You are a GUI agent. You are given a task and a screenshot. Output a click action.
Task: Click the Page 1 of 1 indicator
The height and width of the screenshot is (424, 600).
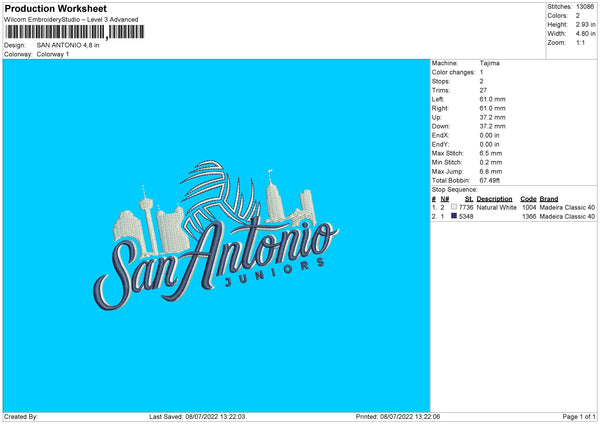tap(579, 417)
